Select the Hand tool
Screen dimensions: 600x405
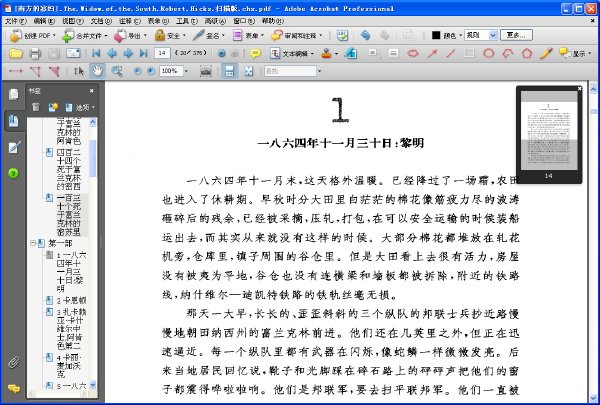click(98, 71)
